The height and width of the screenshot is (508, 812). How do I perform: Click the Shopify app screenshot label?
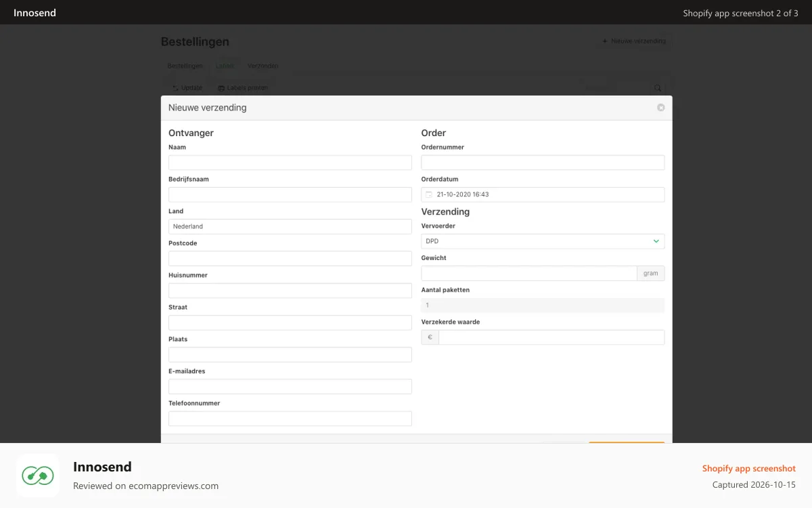[749, 468]
